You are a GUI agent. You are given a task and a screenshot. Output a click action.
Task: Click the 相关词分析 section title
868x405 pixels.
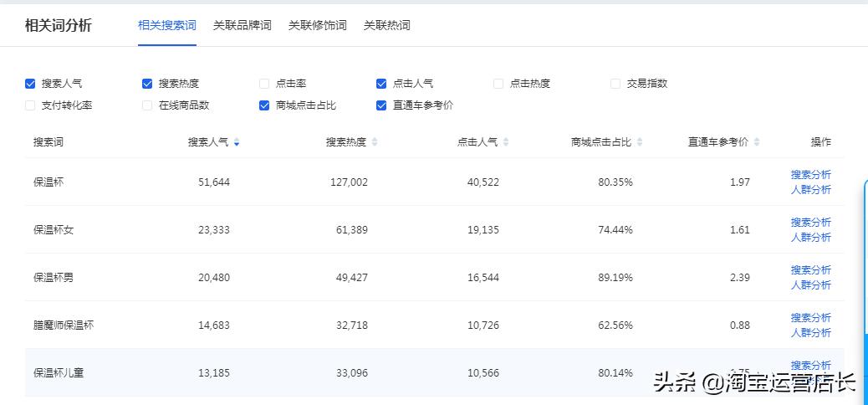pyautogui.click(x=59, y=25)
